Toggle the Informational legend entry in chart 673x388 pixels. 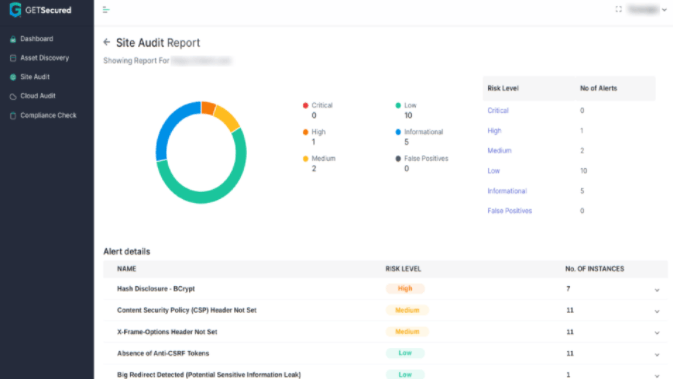coord(419,132)
